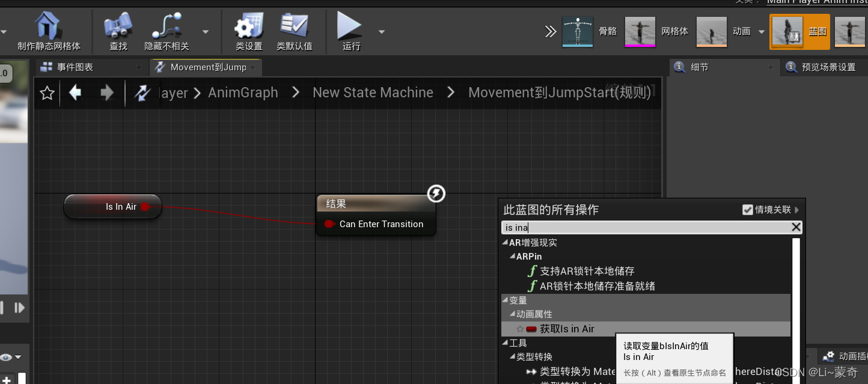This screenshot has height=384, width=868.
Task: Favorite the 获取Is in Air entry star
Action: [520, 329]
